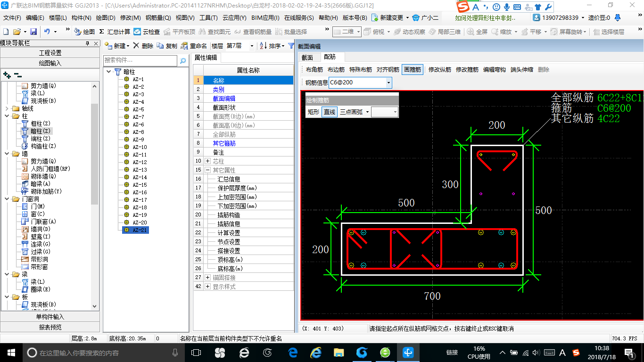
Task: Pin the 模块导航栏 panel
Action: (87, 43)
